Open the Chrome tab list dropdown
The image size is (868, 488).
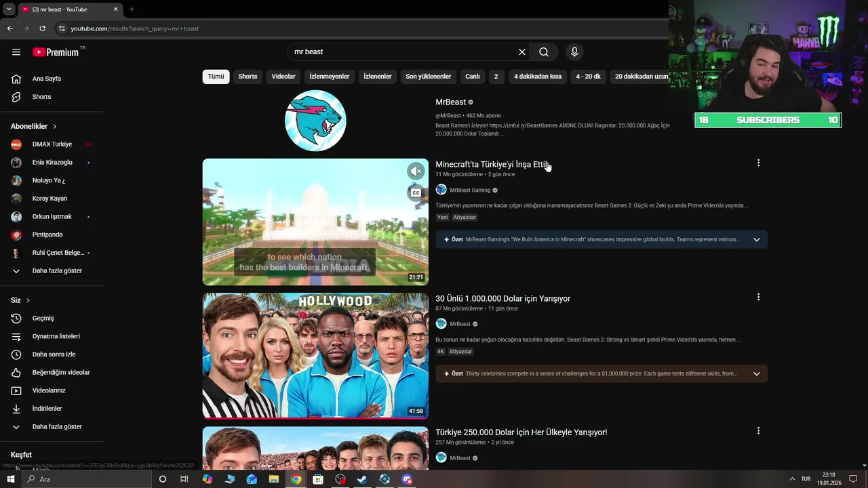(9, 9)
